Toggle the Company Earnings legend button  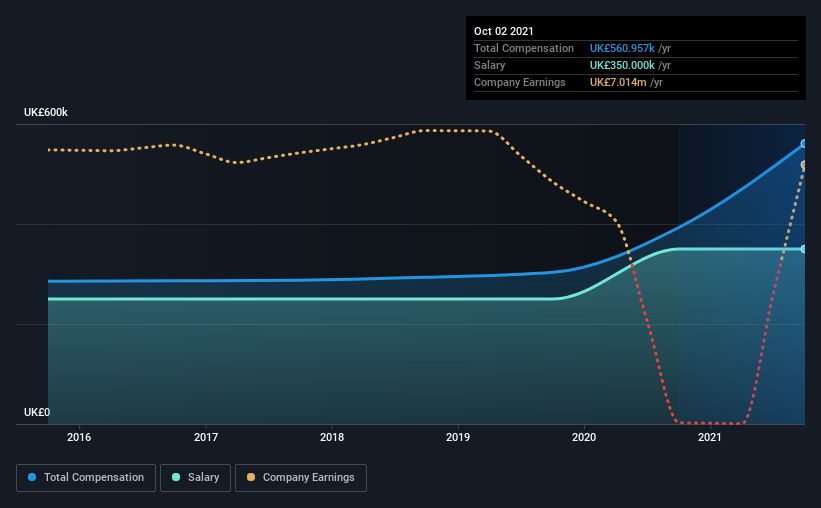(301, 478)
